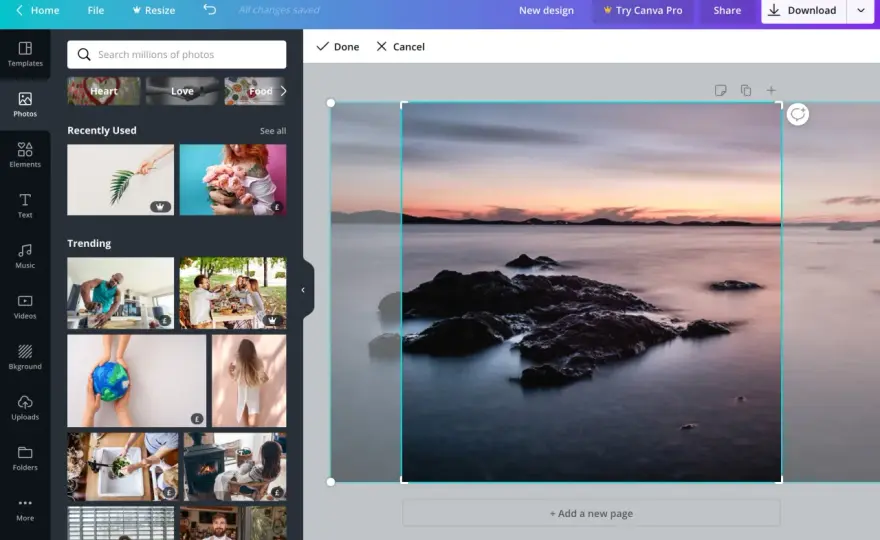The height and width of the screenshot is (540, 880).
Task: Click New design
Action: [x=546, y=10]
